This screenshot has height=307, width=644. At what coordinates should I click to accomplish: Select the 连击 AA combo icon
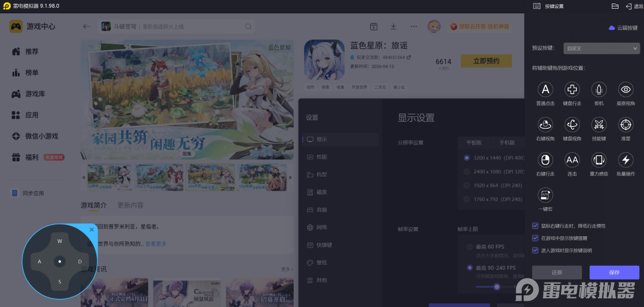click(x=572, y=160)
